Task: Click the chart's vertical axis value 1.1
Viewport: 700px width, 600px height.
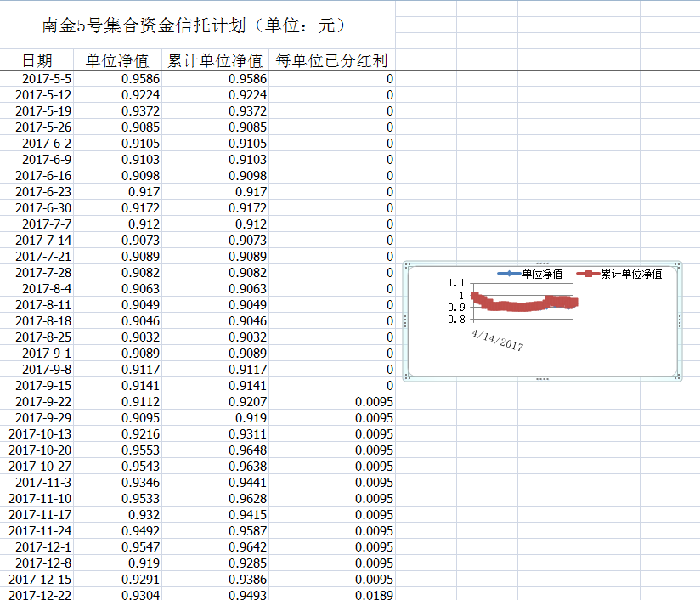Action: pyautogui.click(x=456, y=284)
